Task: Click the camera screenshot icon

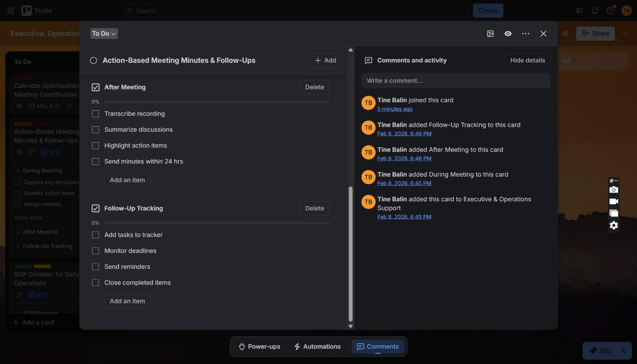Action: click(x=614, y=190)
